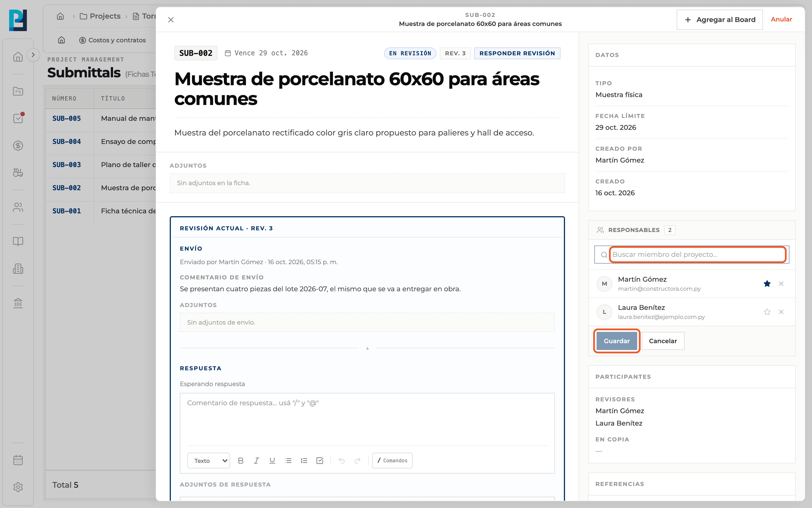Close the SUB-002 detail panel
The image size is (812, 508).
[x=171, y=20]
